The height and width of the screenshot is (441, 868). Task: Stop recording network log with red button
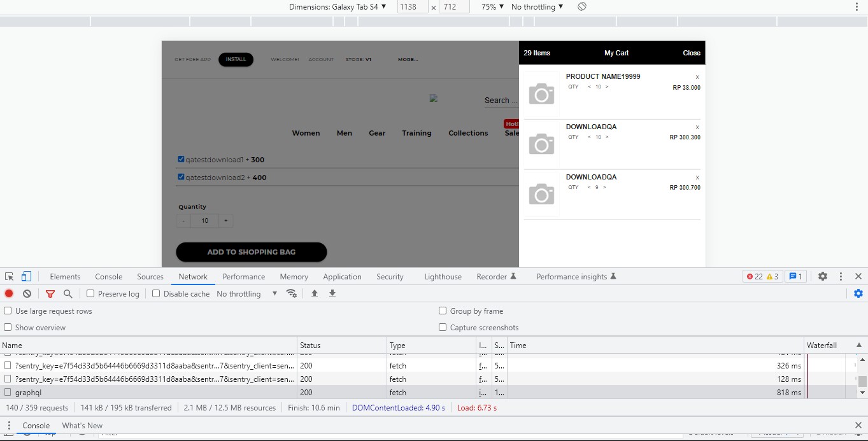point(9,293)
